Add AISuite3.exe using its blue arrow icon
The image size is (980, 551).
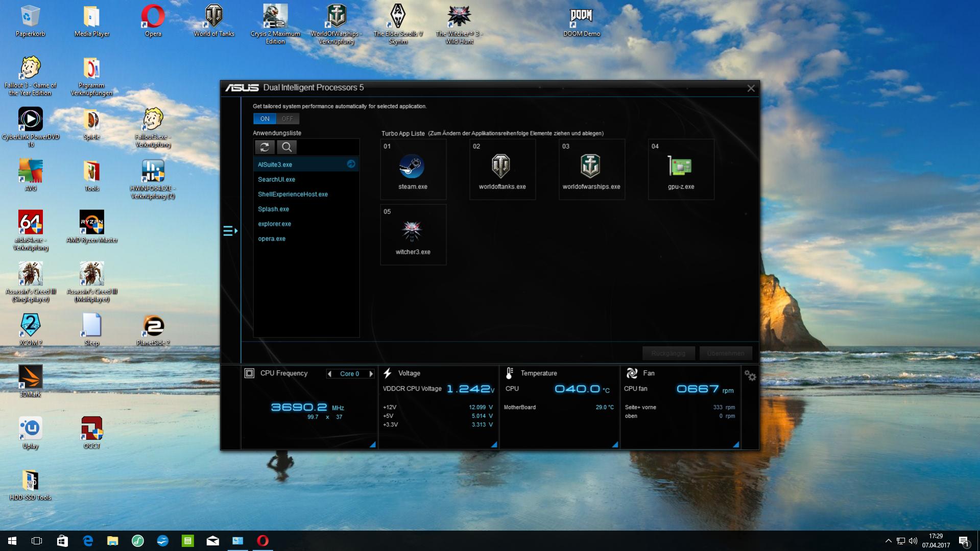351,164
